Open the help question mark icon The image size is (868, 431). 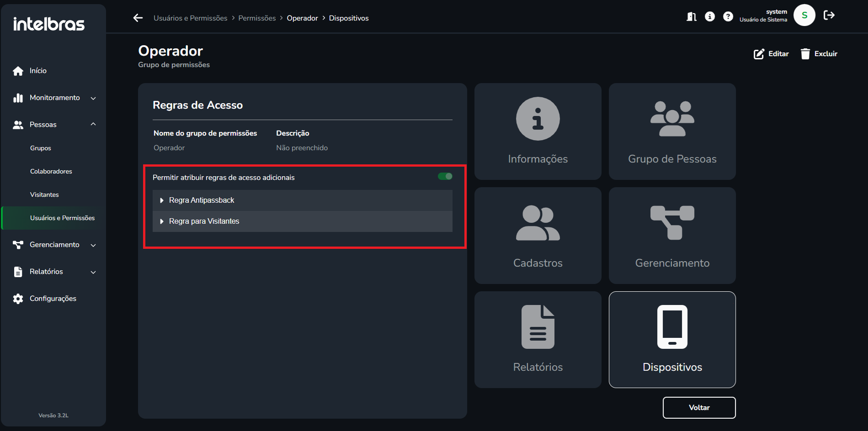pyautogui.click(x=728, y=16)
